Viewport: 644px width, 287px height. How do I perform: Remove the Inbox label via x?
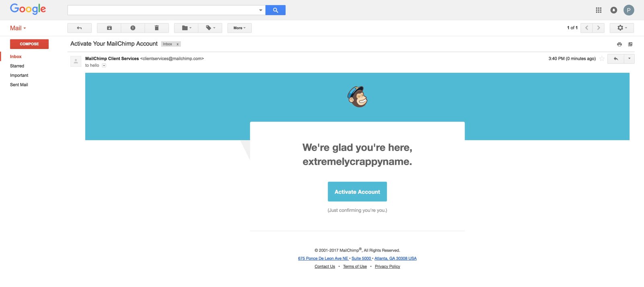pos(178,44)
